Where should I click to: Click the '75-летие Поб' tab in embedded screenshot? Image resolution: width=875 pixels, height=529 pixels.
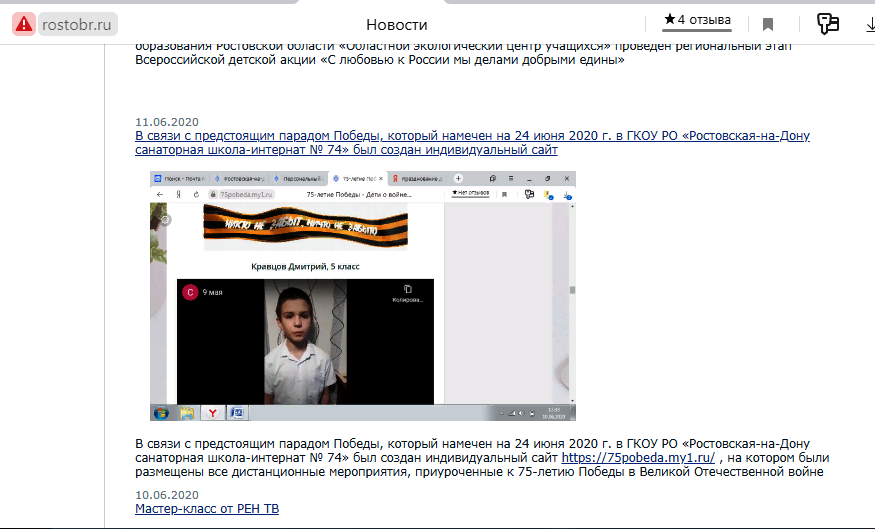pos(358,177)
